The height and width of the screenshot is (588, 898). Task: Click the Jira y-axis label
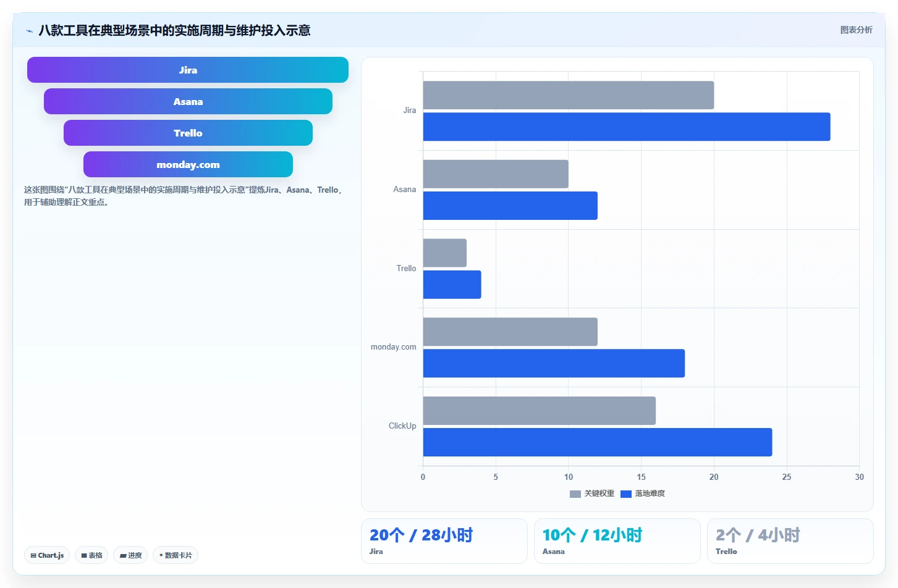click(410, 111)
